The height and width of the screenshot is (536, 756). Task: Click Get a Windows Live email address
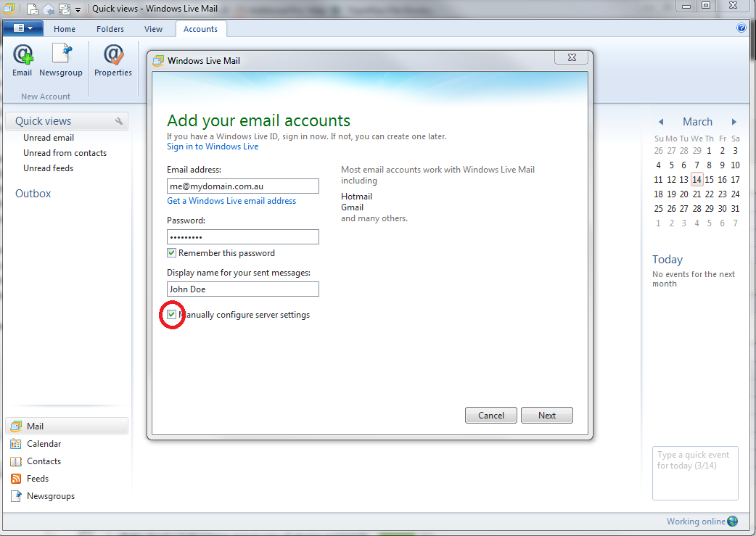pyautogui.click(x=231, y=201)
